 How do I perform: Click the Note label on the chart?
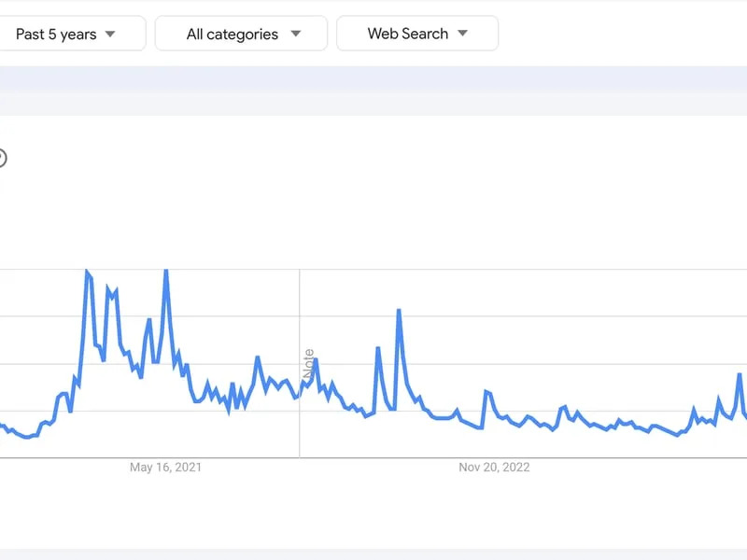[x=309, y=364]
